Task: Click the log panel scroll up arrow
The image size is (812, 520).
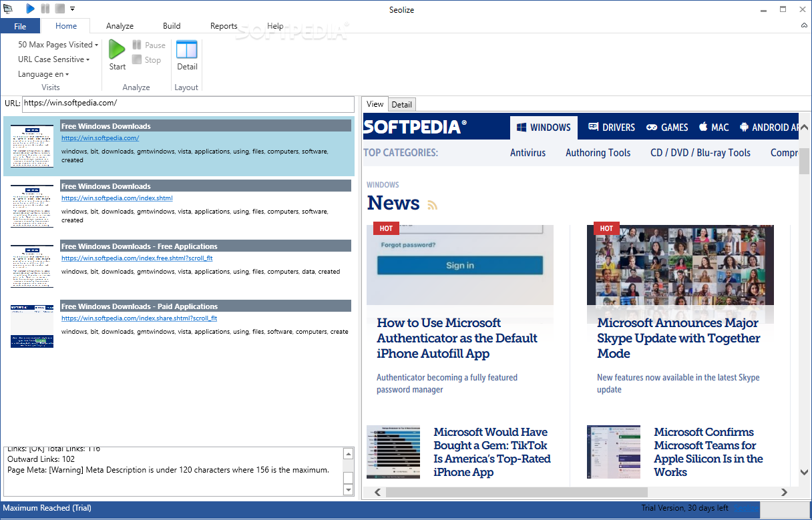Action: (x=348, y=454)
